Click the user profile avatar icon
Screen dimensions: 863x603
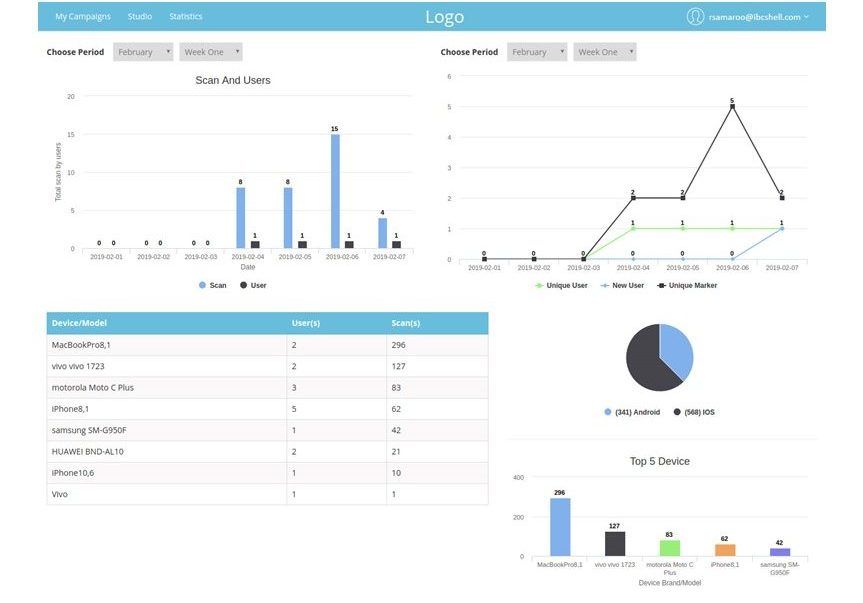pyautogui.click(x=695, y=16)
